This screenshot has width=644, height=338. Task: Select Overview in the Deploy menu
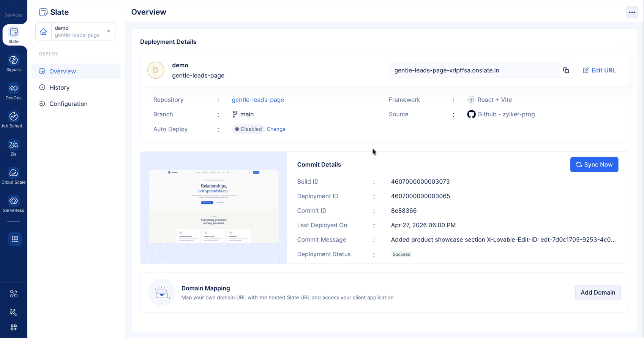(x=76, y=71)
